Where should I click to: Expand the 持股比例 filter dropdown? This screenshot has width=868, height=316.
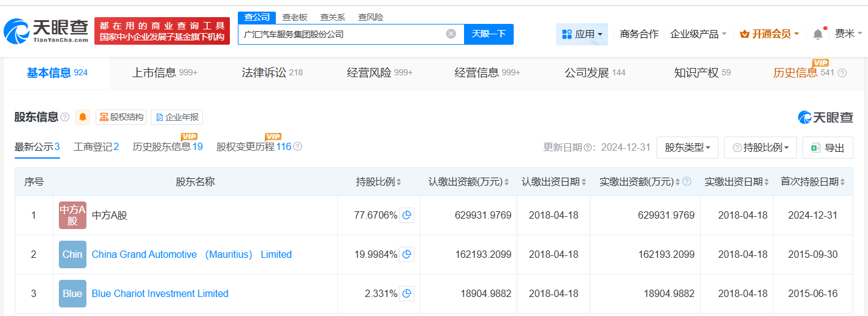[760, 148]
